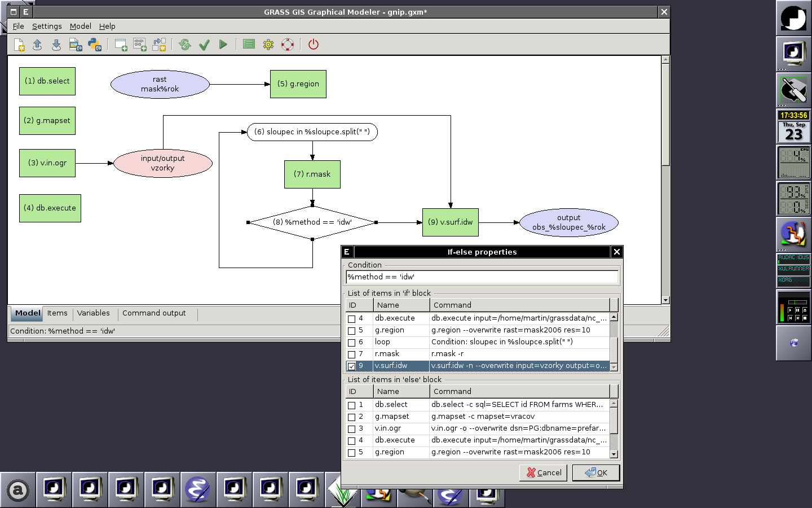The image size is (812, 508).
Task: Open help with lifebuoy icon
Action: click(x=288, y=45)
